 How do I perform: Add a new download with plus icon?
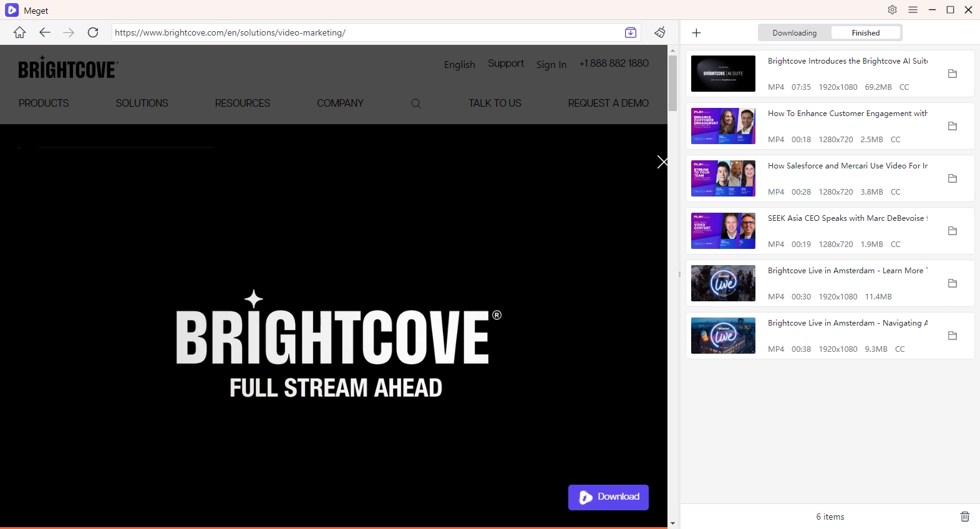(x=697, y=32)
